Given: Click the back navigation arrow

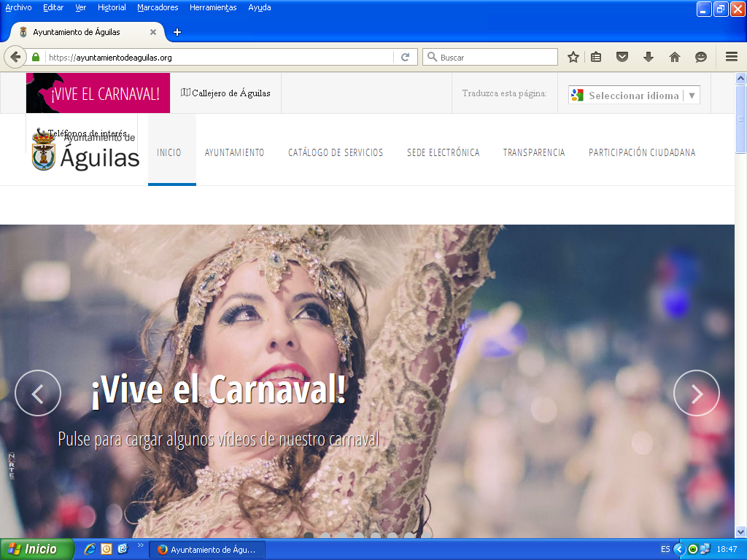Looking at the screenshot, I should tap(16, 56).
